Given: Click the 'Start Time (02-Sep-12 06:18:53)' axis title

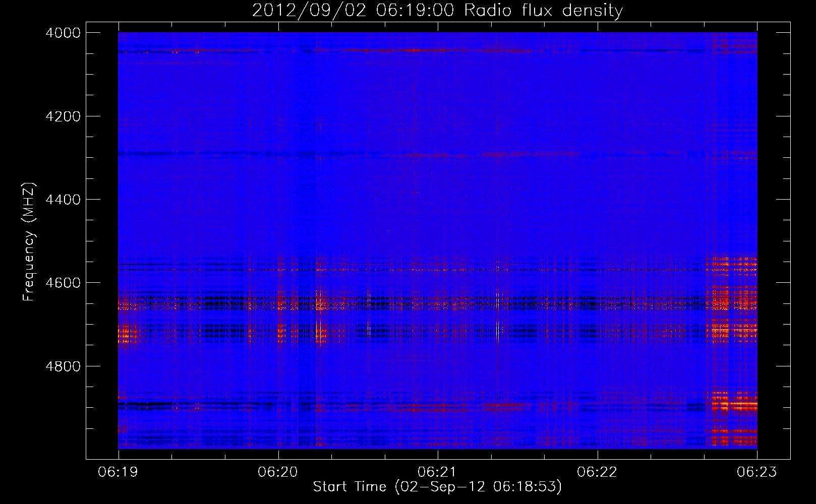Looking at the screenshot, I should (x=437, y=487).
